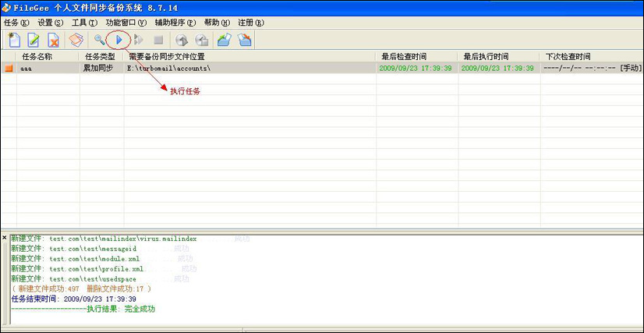Click the stacked pages toolbar icon

(x=76, y=40)
